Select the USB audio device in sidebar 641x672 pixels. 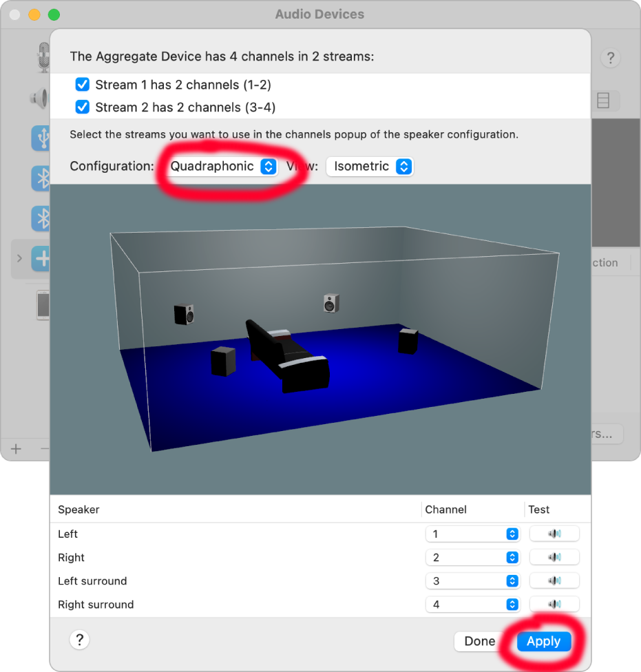pyautogui.click(x=41, y=138)
